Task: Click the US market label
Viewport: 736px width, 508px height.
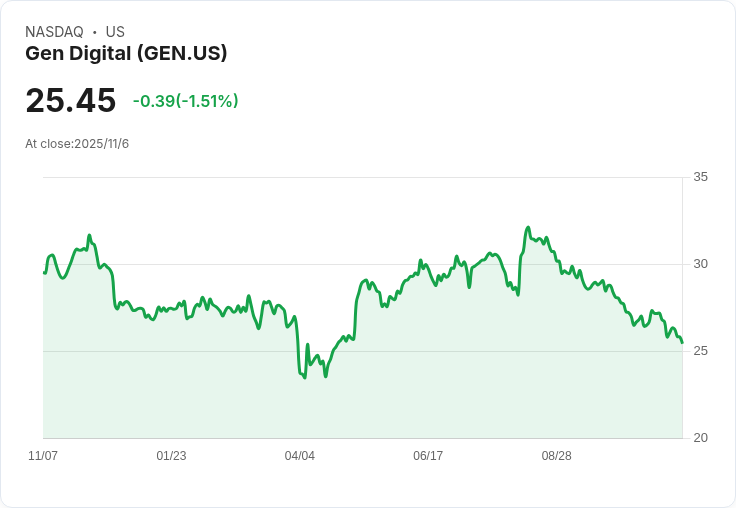Action: pyautogui.click(x=115, y=32)
